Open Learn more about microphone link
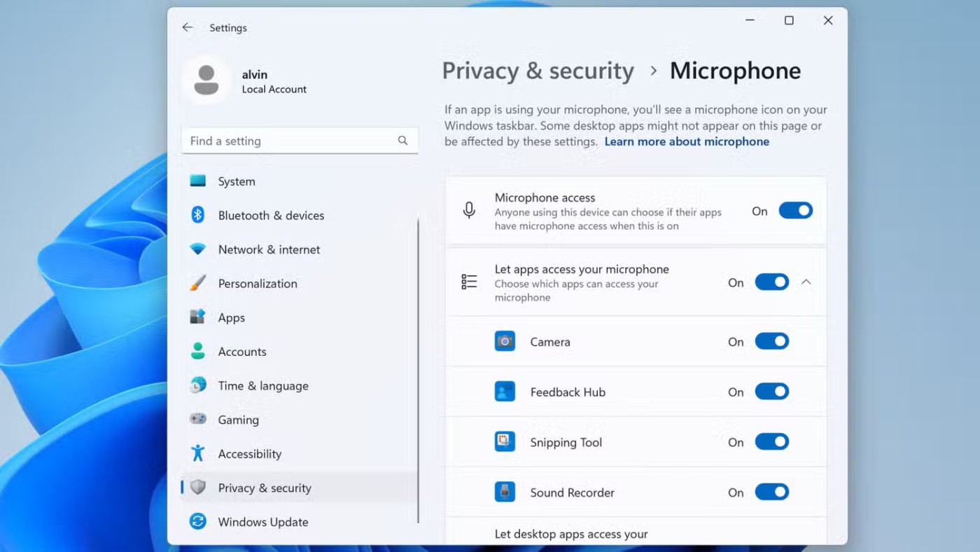980x552 pixels. click(x=686, y=142)
